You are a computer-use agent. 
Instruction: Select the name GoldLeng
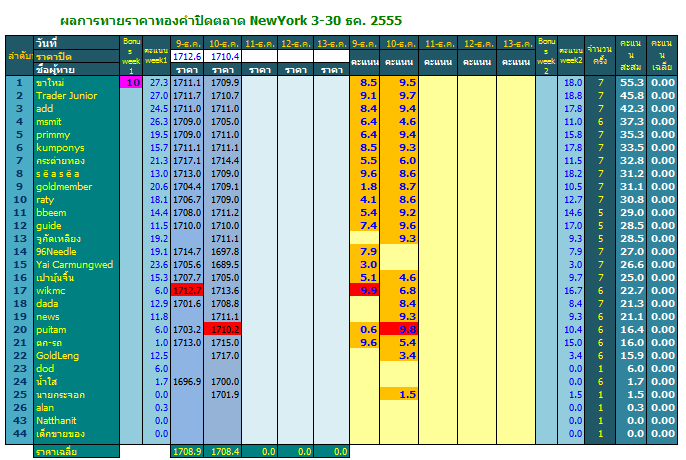pos(57,355)
